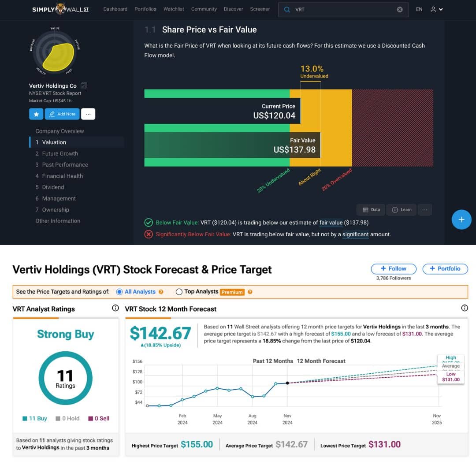Viewport: 476px width, 476px height.
Task: Open the Management section
Action: 56,198
